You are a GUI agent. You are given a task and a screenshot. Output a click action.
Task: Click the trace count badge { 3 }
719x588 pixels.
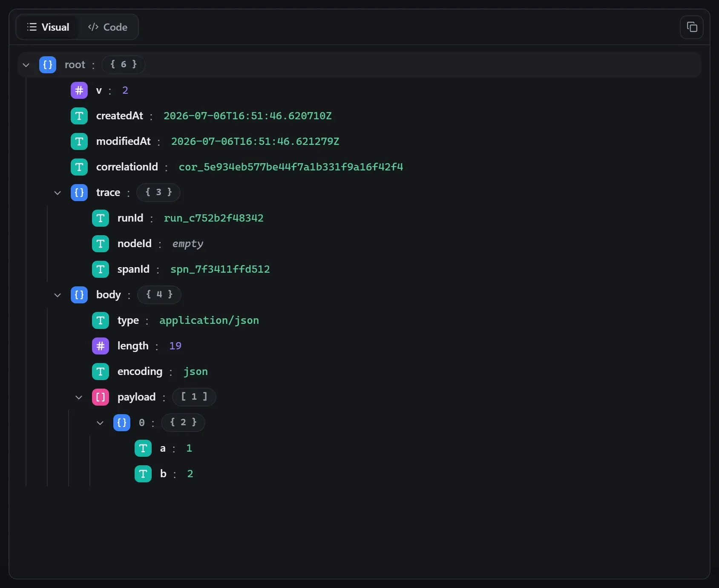tap(158, 192)
